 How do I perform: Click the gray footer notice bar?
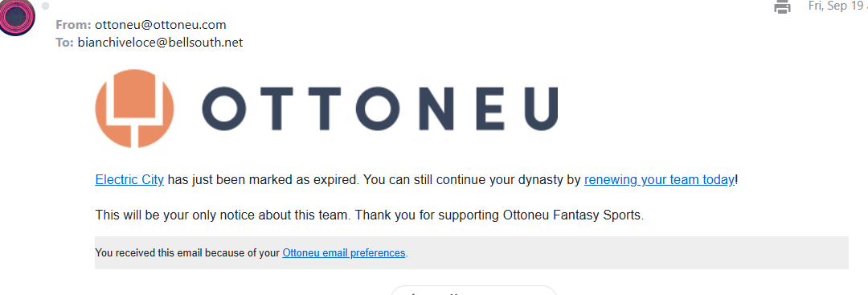point(472,253)
